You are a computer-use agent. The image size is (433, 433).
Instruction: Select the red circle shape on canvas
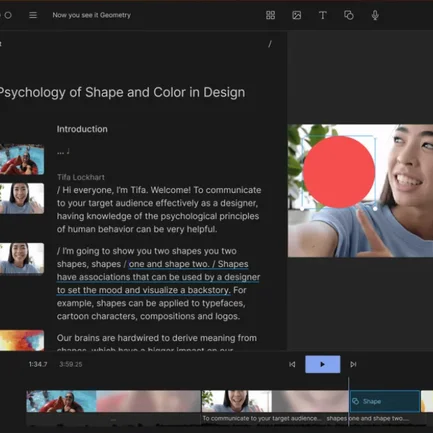coord(339,172)
